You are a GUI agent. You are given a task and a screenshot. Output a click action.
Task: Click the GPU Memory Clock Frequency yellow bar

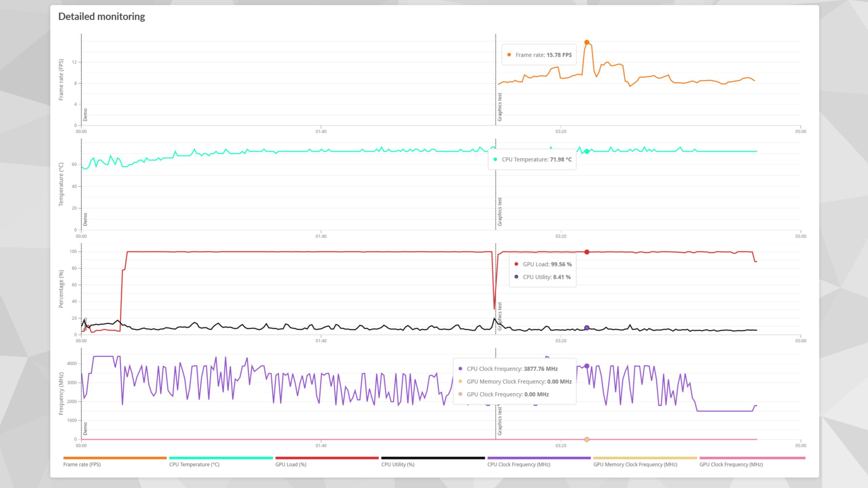pos(645,458)
